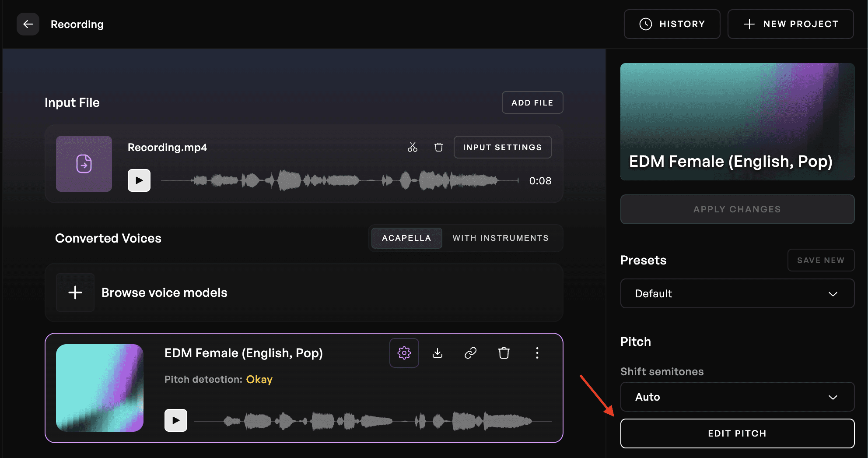Click the Apply Changes button
The height and width of the screenshot is (458, 868).
click(738, 209)
